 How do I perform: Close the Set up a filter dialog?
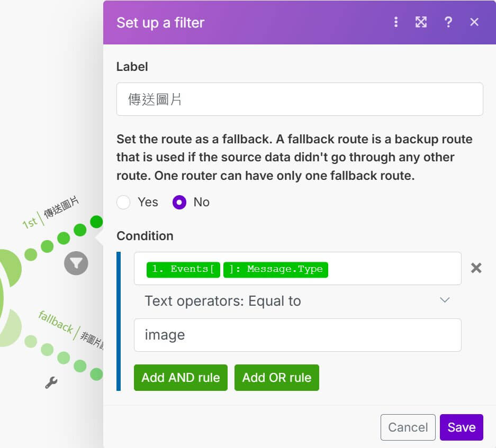click(474, 22)
